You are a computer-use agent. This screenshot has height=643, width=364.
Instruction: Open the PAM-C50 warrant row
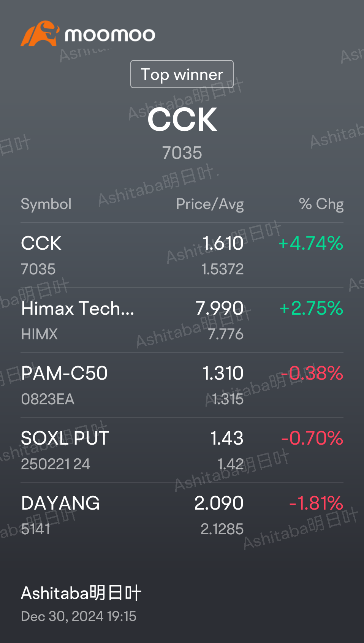[182, 385]
